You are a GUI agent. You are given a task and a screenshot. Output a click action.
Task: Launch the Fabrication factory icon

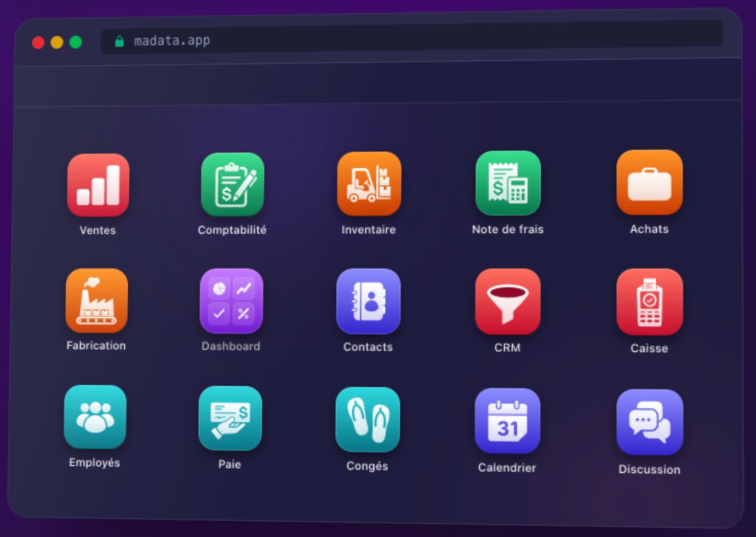click(x=96, y=301)
